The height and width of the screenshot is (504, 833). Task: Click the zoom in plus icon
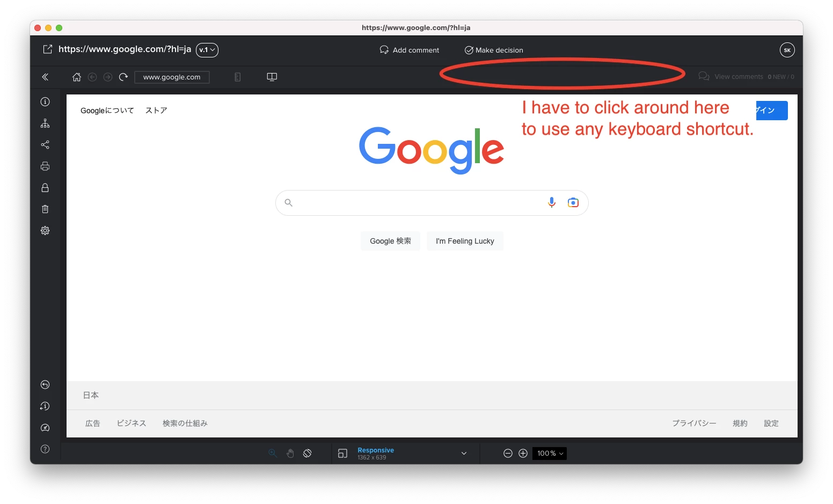click(523, 454)
